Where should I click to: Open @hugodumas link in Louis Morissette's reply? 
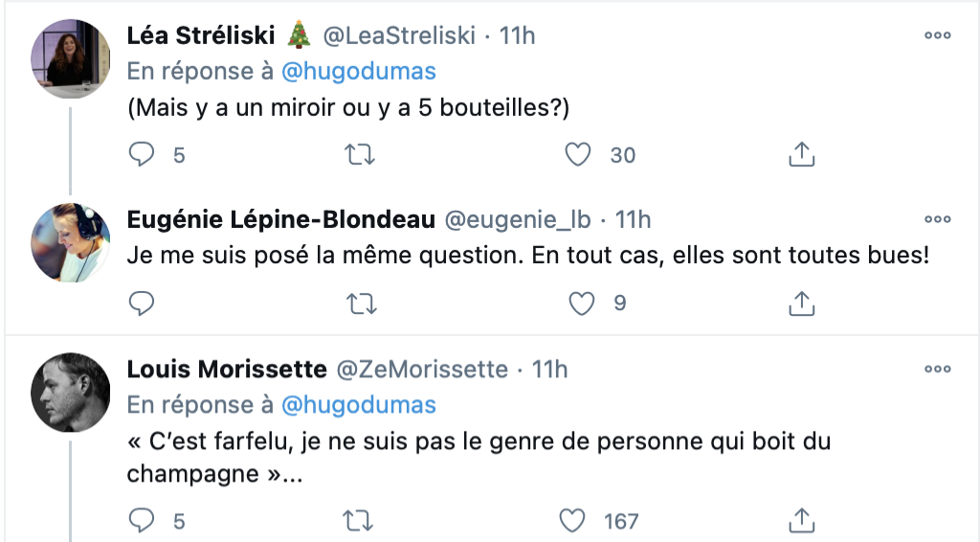359,405
